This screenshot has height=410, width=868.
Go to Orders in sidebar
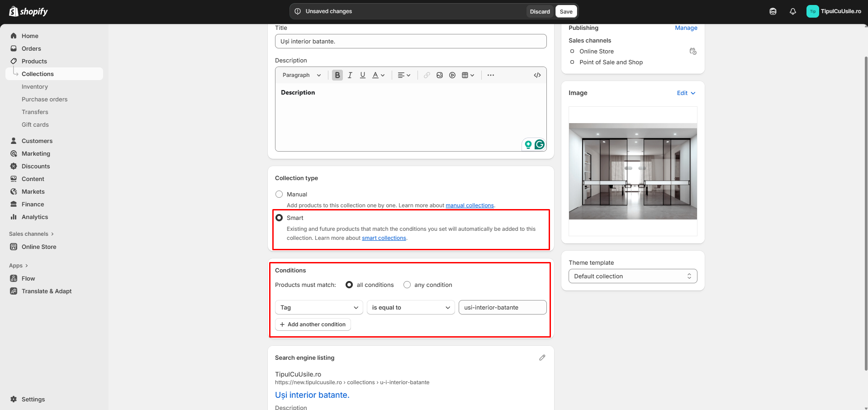pyautogui.click(x=31, y=48)
